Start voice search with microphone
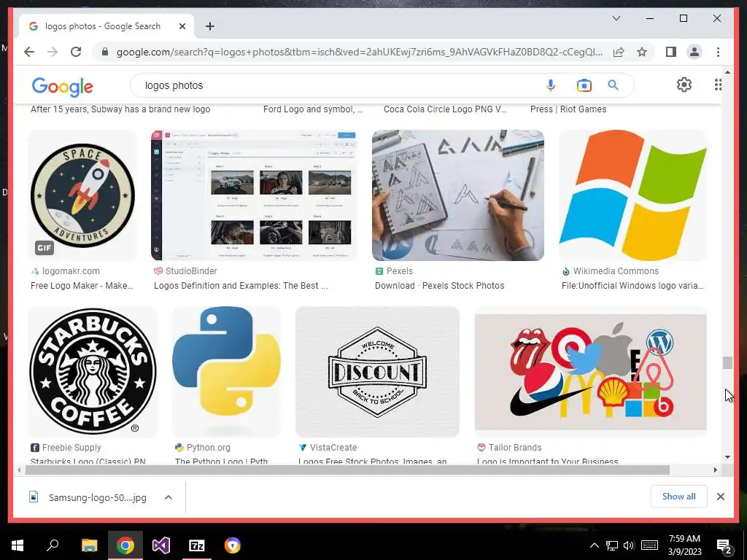The image size is (747, 560). pyautogui.click(x=550, y=85)
